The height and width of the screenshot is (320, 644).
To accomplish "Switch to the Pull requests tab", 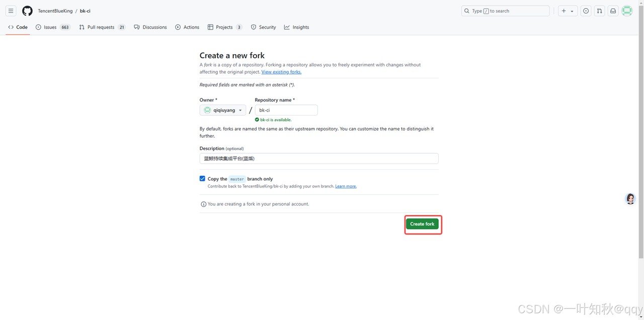I will click(102, 27).
